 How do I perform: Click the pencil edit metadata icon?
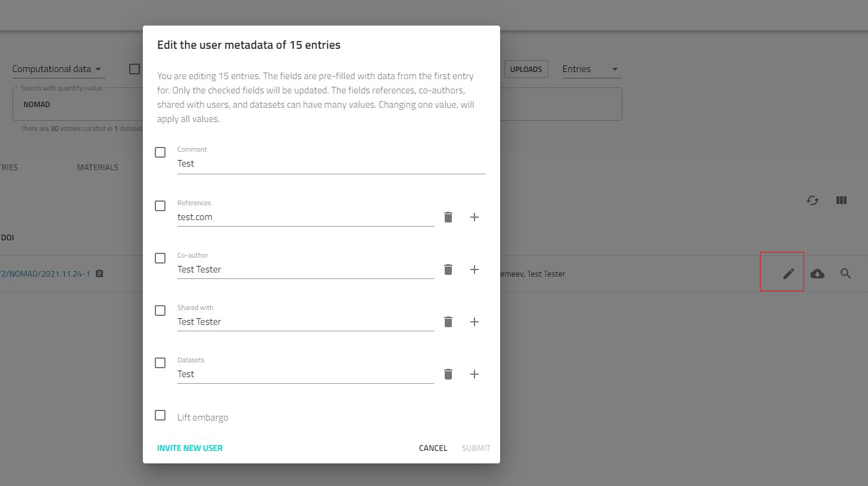coord(788,274)
